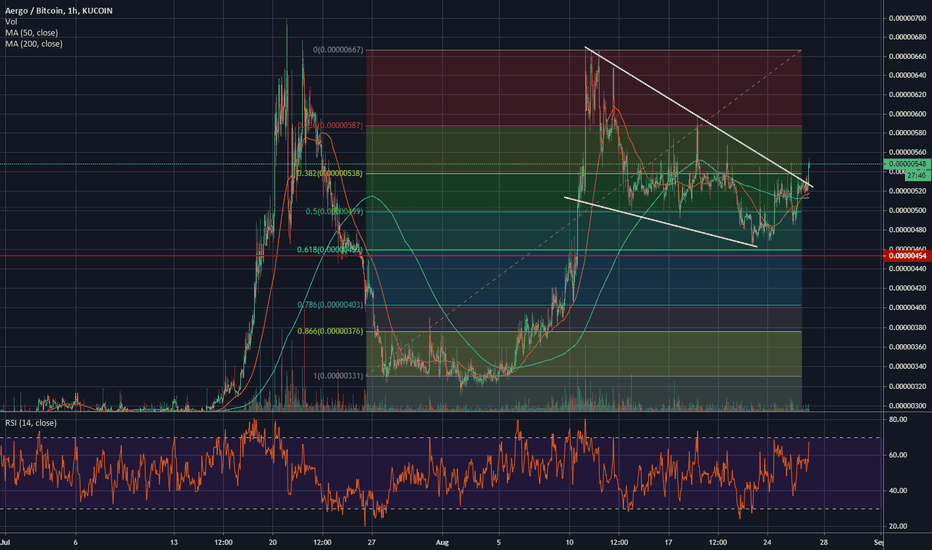Click 20.00 on the RSI scale
Screen dimensions: 932x550
coord(898,526)
